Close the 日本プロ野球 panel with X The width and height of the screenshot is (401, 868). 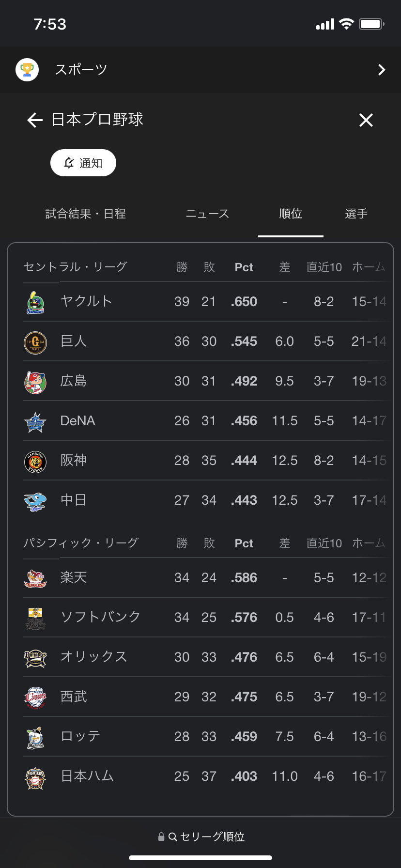366,120
